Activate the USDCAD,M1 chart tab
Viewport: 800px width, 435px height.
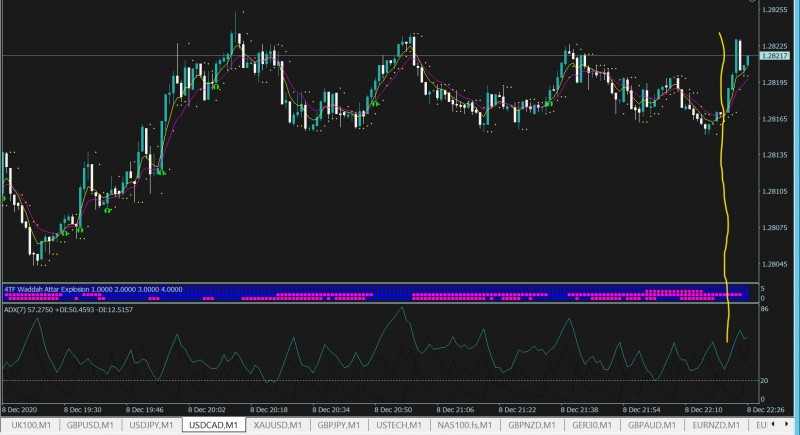(x=213, y=425)
